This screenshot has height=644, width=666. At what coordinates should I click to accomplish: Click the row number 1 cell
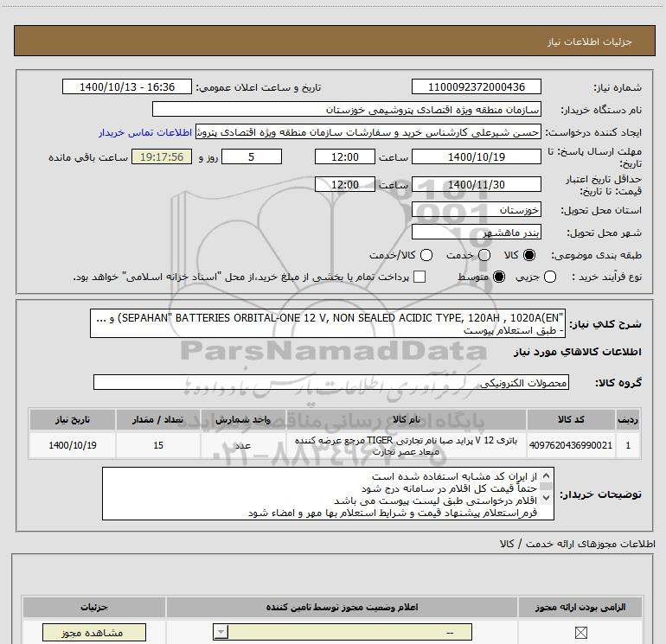628,445
